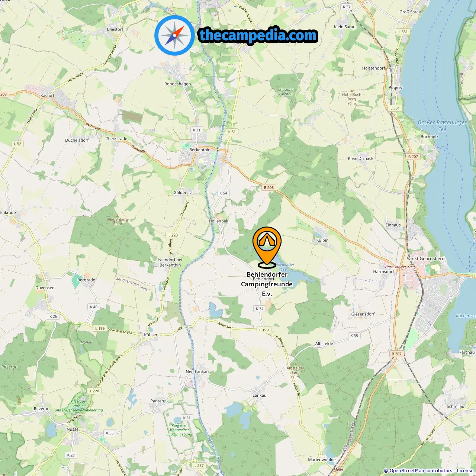Screen dimensions: 476x476
Task: Click the Kulpin village label
Action: pos(322,240)
